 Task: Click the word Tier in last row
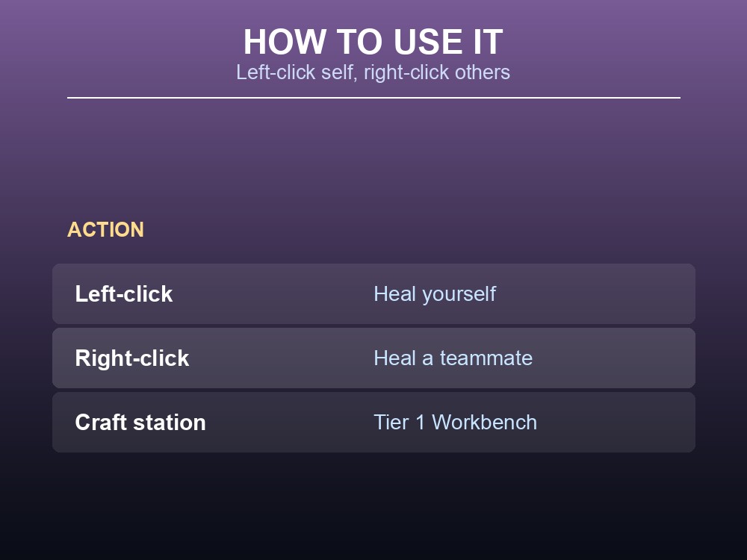coord(391,423)
